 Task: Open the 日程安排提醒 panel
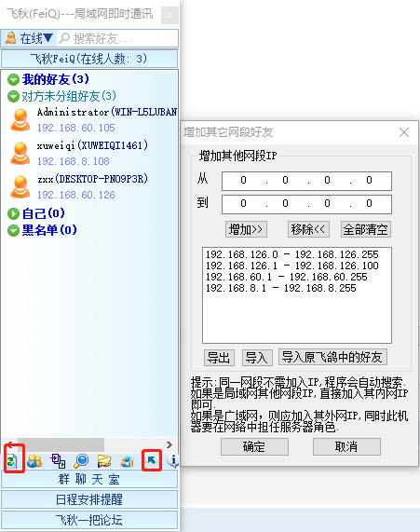(89, 499)
